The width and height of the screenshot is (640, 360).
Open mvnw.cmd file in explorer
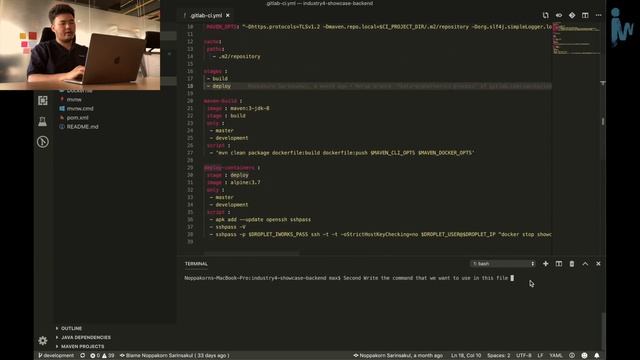tap(80, 109)
